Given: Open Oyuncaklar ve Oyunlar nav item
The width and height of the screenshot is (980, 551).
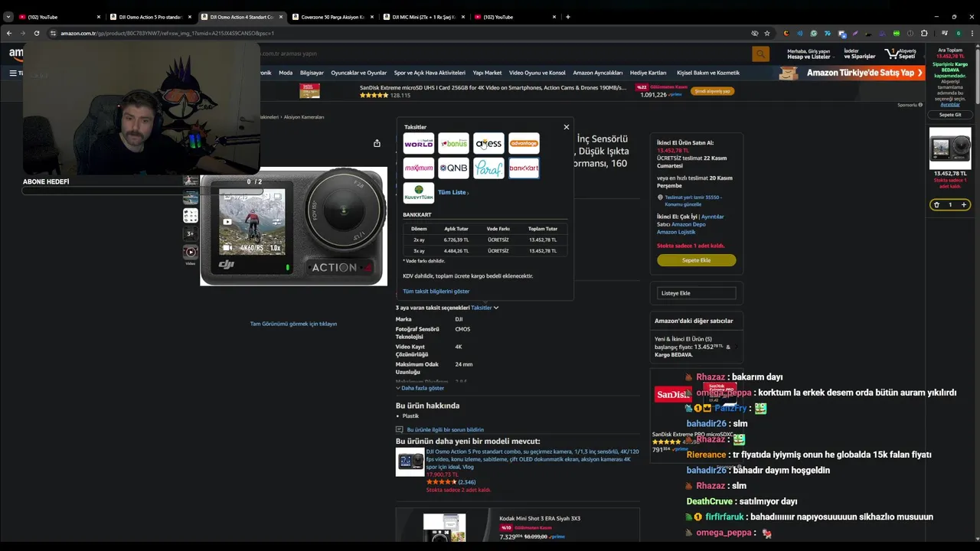Looking at the screenshot, I should [359, 73].
